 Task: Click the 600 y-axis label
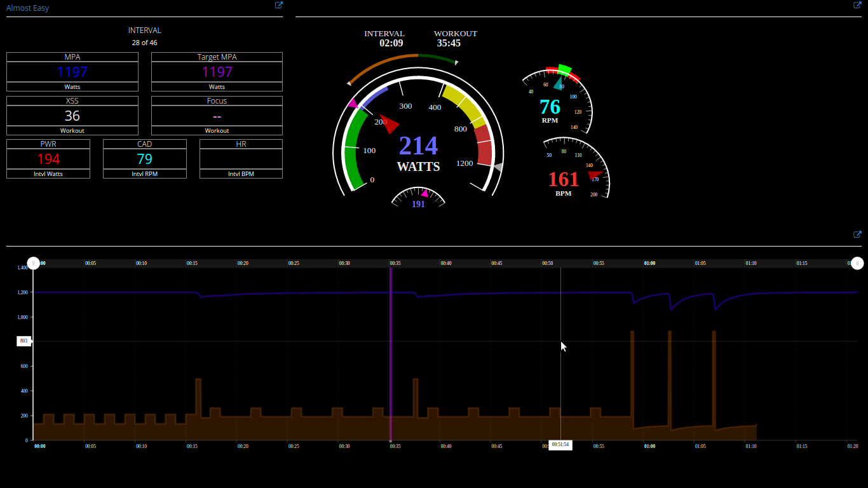tap(24, 367)
